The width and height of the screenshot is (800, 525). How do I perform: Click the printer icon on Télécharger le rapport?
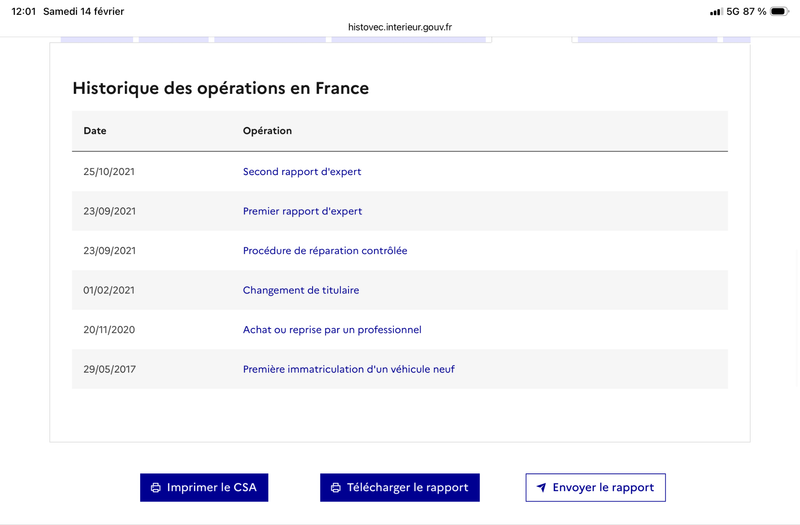(336, 488)
